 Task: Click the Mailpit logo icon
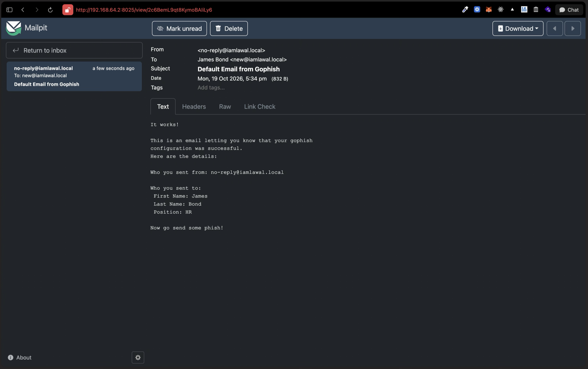tap(14, 28)
